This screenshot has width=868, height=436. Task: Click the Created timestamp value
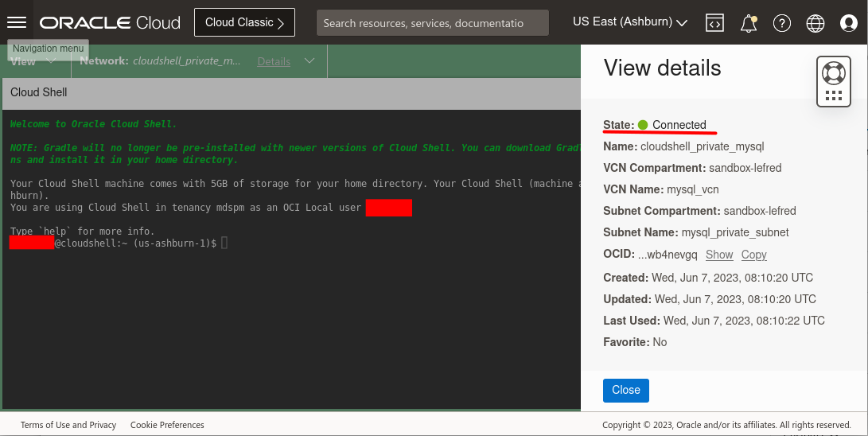pyautogui.click(x=733, y=278)
